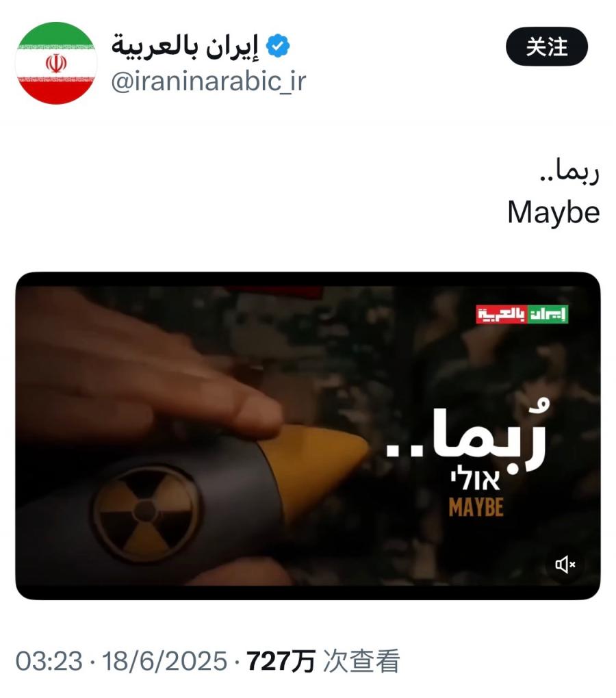This screenshot has width=616, height=698.
Task: Unmute the video with speaker icon
Action: click(x=565, y=565)
